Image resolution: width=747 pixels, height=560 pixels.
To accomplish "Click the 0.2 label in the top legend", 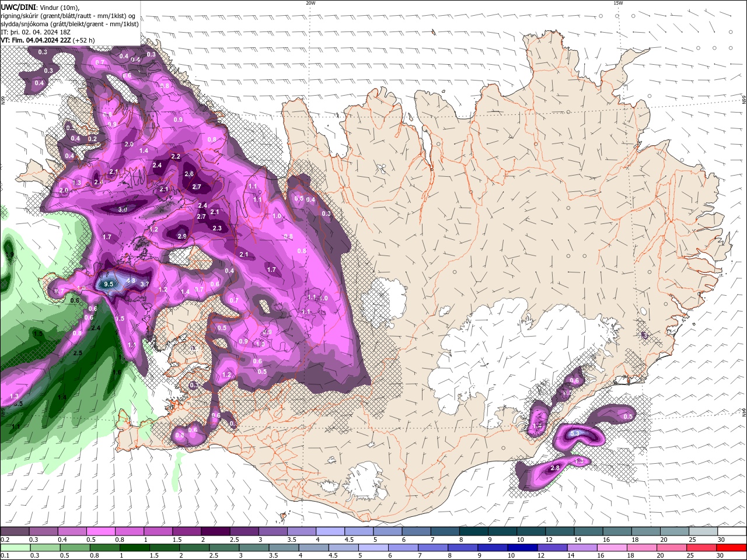I will [5, 540].
